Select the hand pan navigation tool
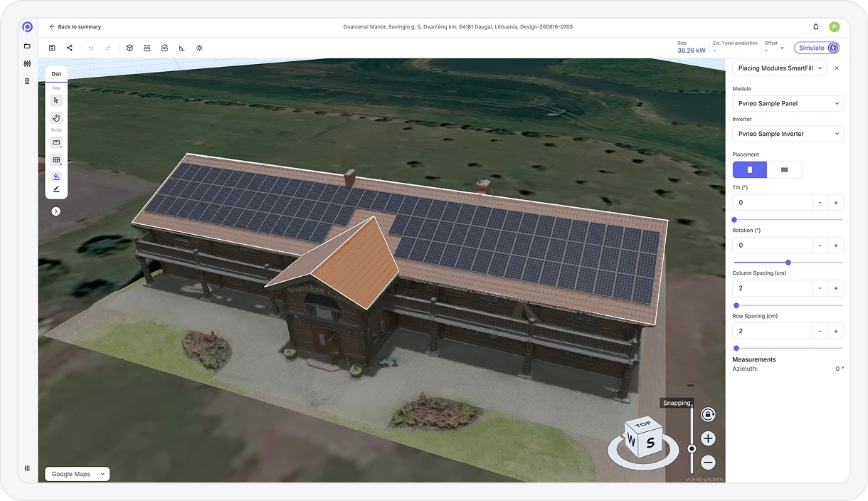The image size is (868, 501). coord(56,117)
